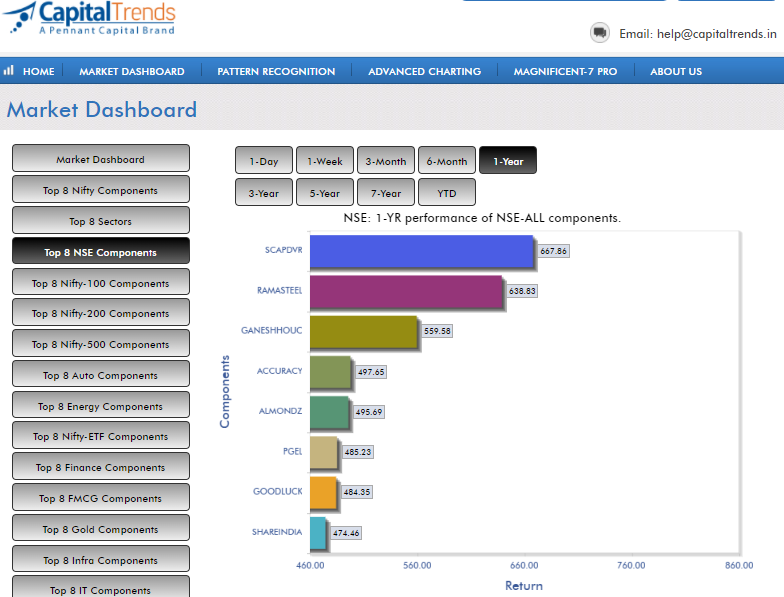Click the RAMASTEEL axis label

280,290
